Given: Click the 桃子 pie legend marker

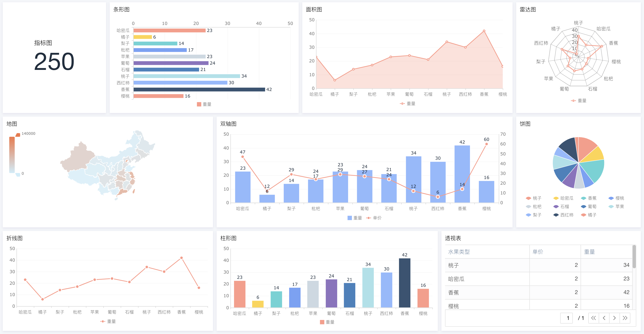Looking at the screenshot, I should (528, 198).
